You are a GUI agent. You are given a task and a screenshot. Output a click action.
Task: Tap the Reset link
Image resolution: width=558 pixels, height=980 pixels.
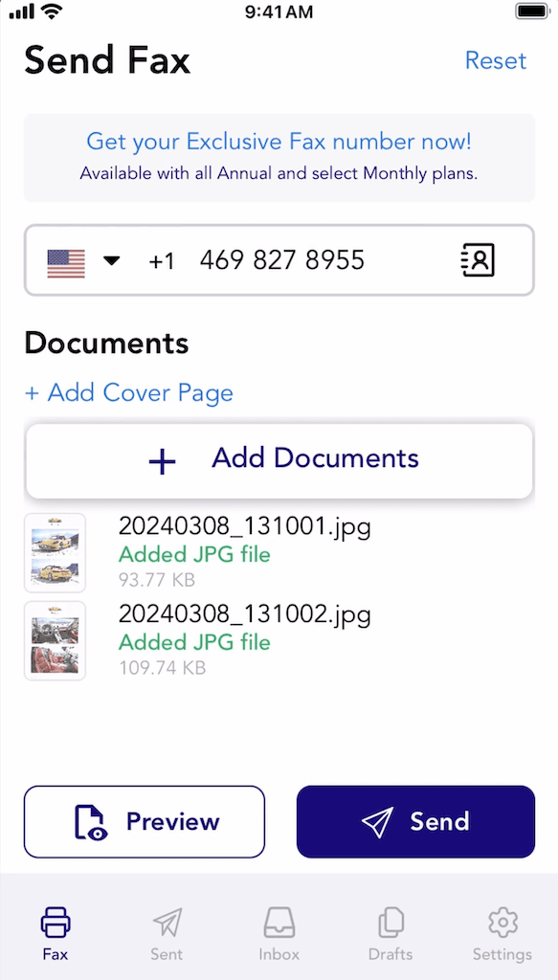pos(496,60)
